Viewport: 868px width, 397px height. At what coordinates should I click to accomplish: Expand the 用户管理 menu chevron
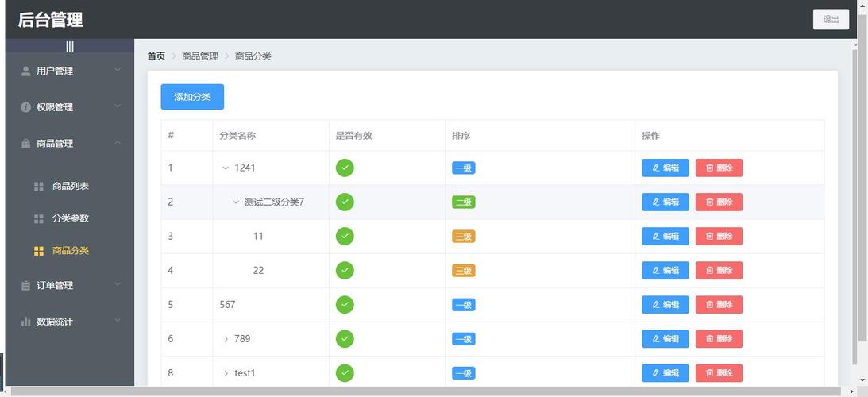click(118, 70)
